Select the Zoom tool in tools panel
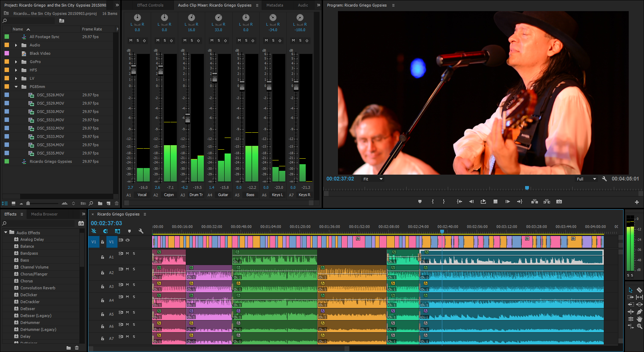This screenshot has width=644, height=352. 639,326
